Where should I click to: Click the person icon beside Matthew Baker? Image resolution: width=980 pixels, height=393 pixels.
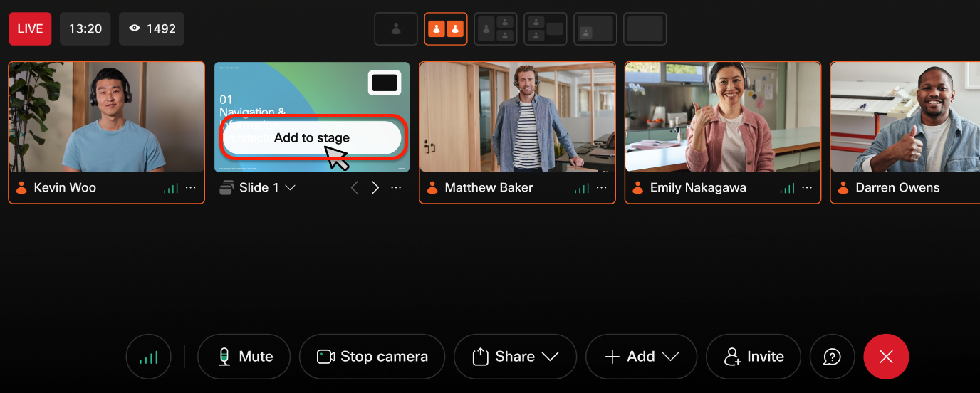pyautogui.click(x=432, y=188)
